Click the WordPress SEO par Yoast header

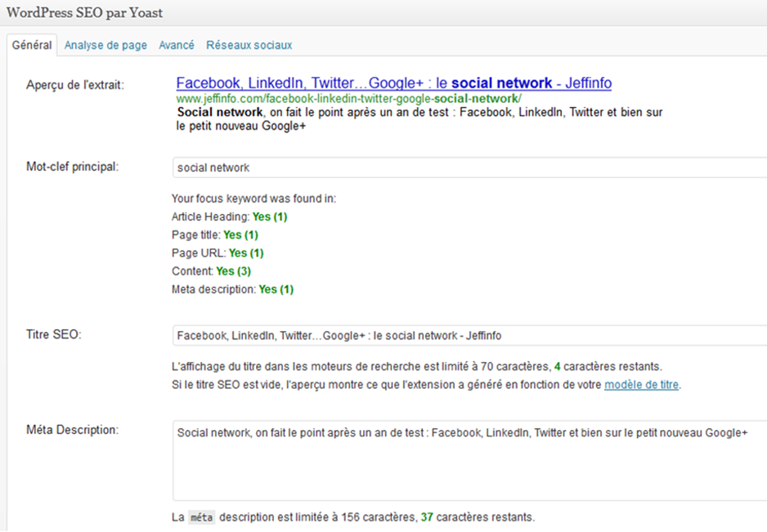(x=84, y=13)
